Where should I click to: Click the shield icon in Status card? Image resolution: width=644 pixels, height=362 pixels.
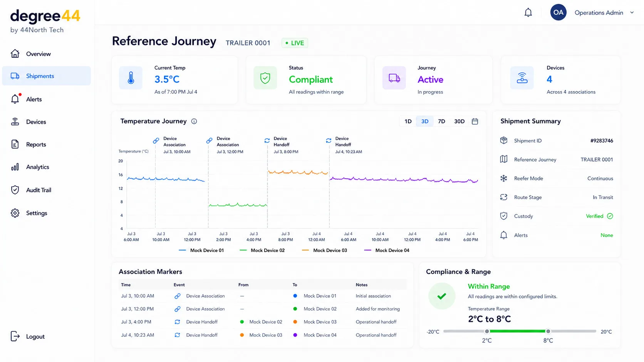[x=265, y=78]
